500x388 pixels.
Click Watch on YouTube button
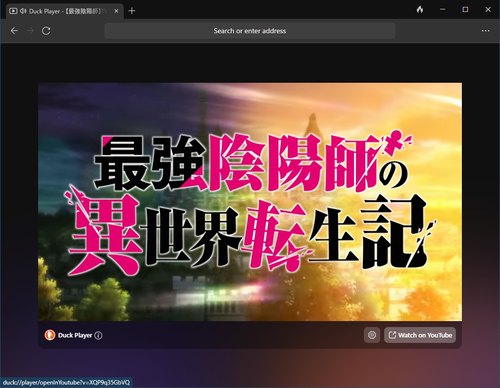pos(420,335)
